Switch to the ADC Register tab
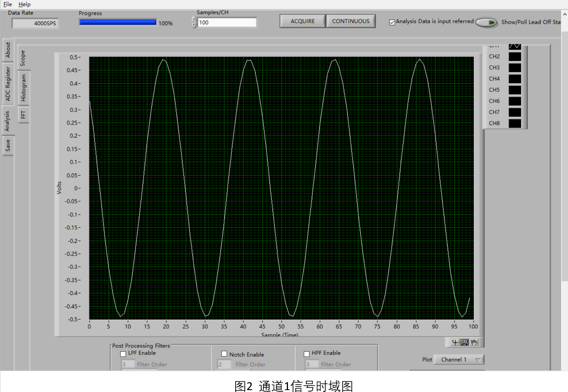The height and width of the screenshot is (392, 568). point(8,84)
